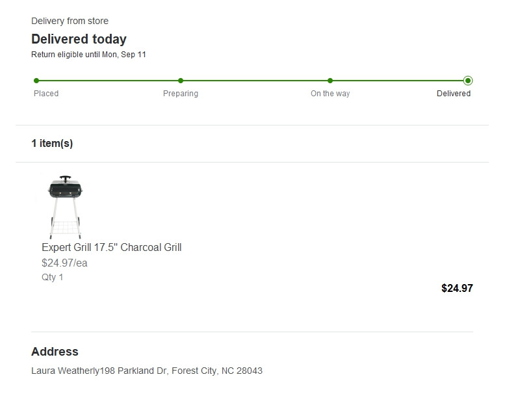Click the Address section heading
Viewport: 520px width, 420px height.
click(55, 352)
